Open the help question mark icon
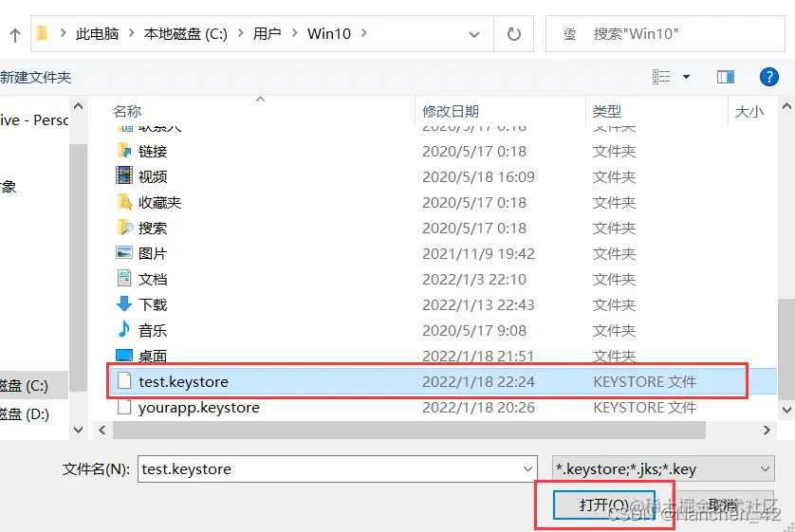795x532 pixels. [x=768, y=77]
